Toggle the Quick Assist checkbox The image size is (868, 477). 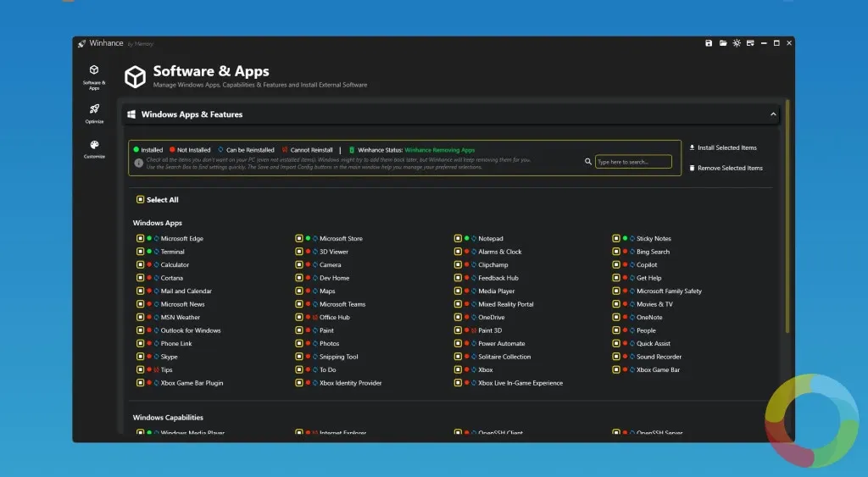616,344
